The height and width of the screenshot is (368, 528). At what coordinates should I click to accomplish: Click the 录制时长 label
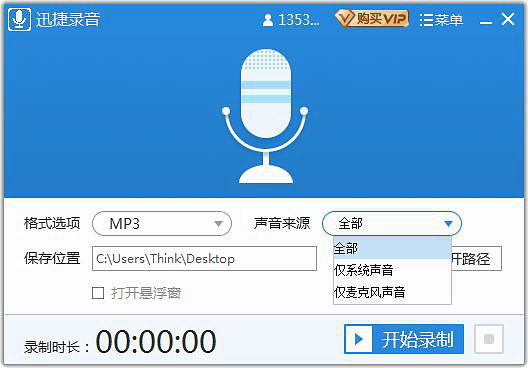click(57, 347)
